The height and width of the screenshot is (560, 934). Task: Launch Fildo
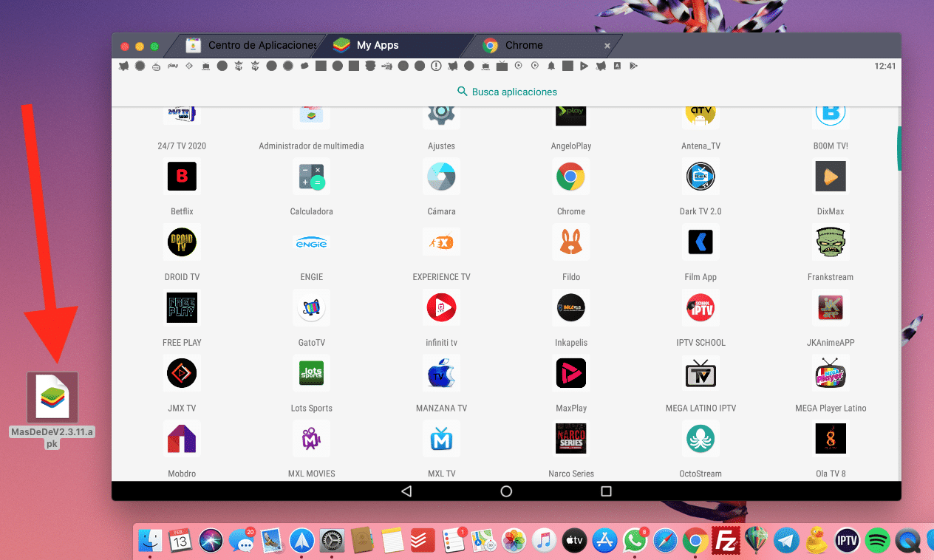point(570,242)
